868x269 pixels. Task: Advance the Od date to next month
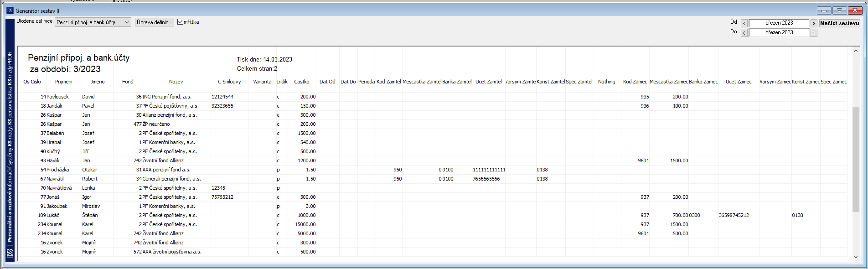814,23
